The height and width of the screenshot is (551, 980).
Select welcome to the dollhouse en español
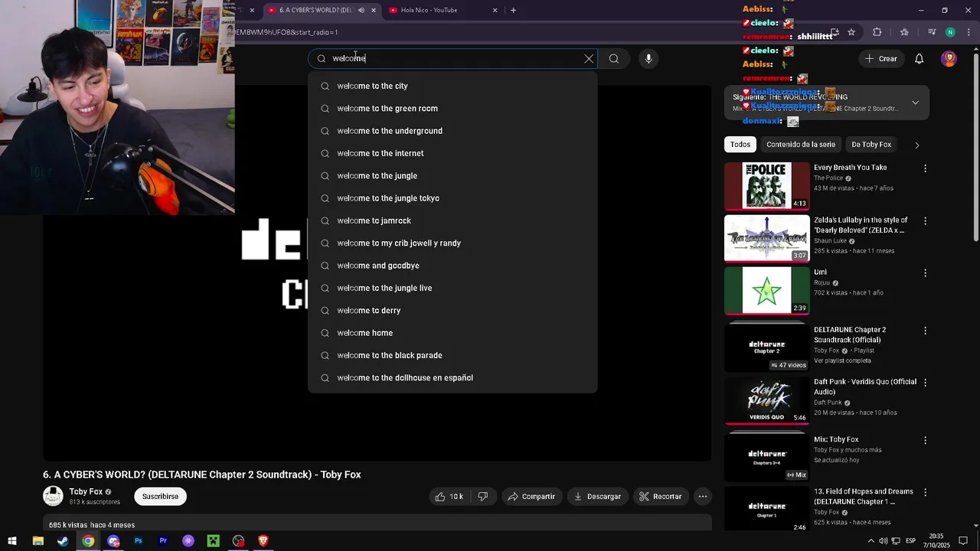452,378
